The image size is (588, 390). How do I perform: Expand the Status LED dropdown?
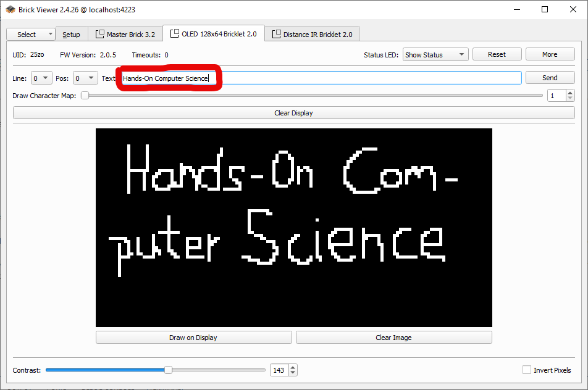(435, 55)
